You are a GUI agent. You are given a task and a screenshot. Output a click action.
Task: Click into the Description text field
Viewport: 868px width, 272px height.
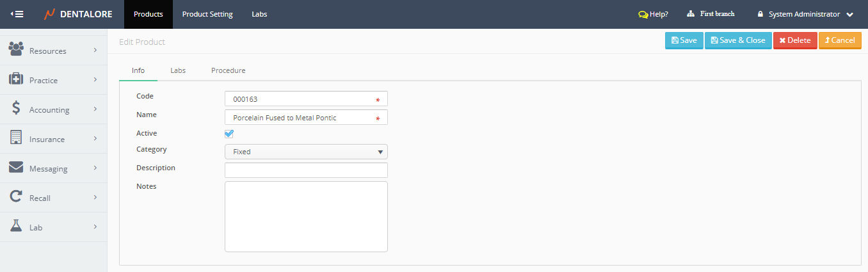pos(306,170)
